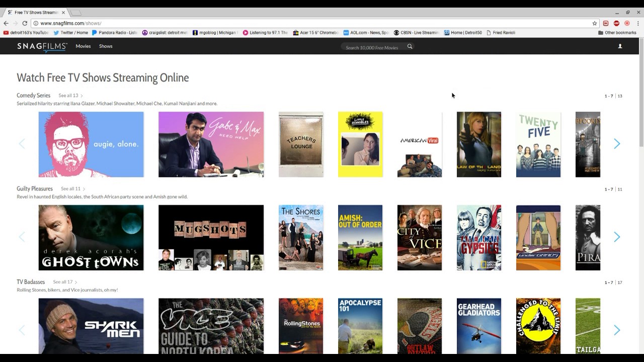Open the augie, alone. show

[x=91, y=144]
